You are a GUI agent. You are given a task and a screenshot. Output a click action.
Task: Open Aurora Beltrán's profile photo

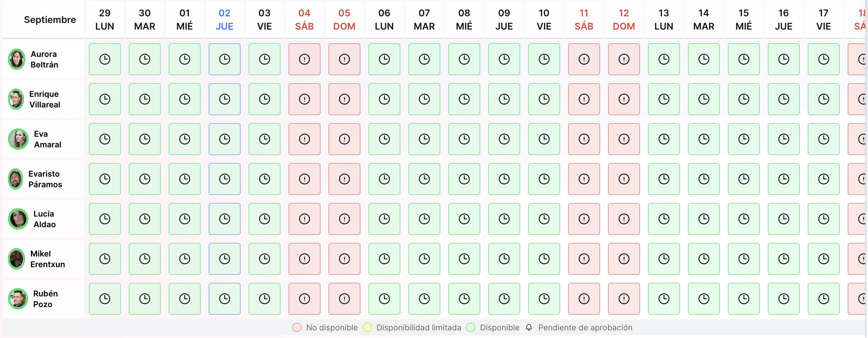tap(17, 59)
